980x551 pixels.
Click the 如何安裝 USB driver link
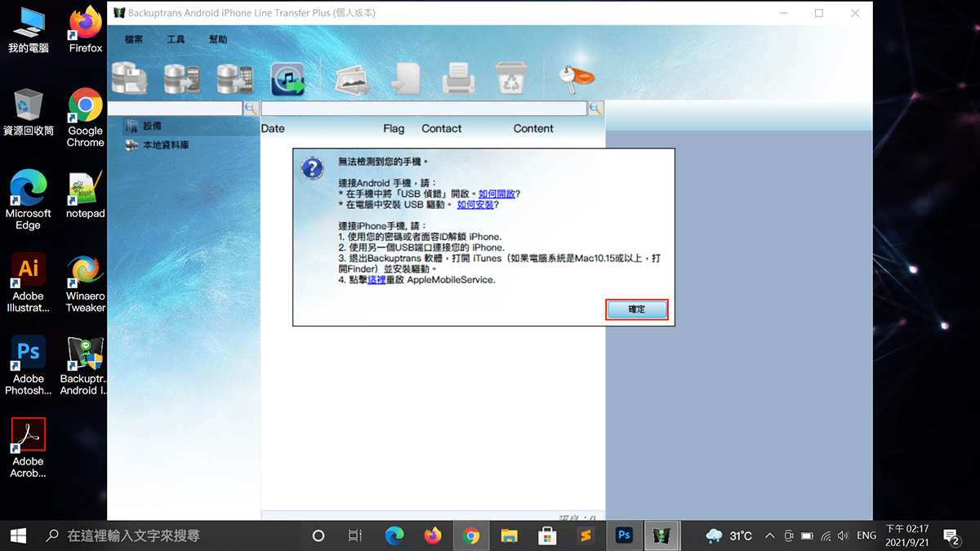[475, 205]
